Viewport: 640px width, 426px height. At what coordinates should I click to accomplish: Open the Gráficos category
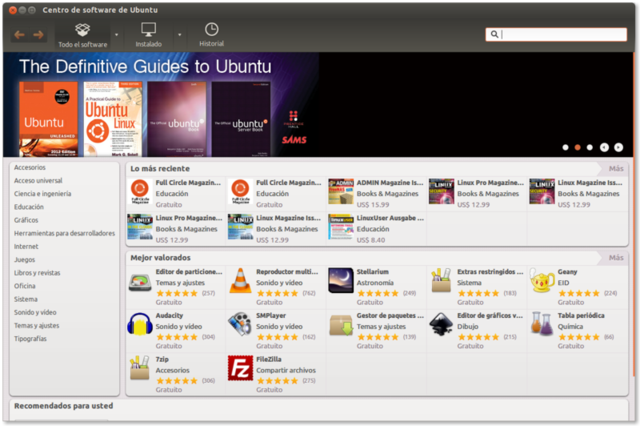(26, 220)
